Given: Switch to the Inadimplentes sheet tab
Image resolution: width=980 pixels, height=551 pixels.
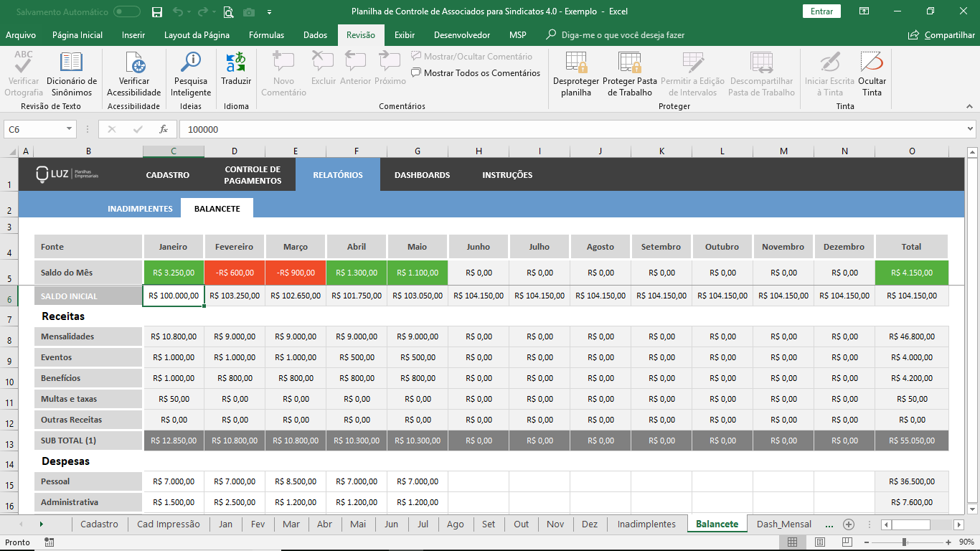Looking at the screenshot, I should [646, 524].
